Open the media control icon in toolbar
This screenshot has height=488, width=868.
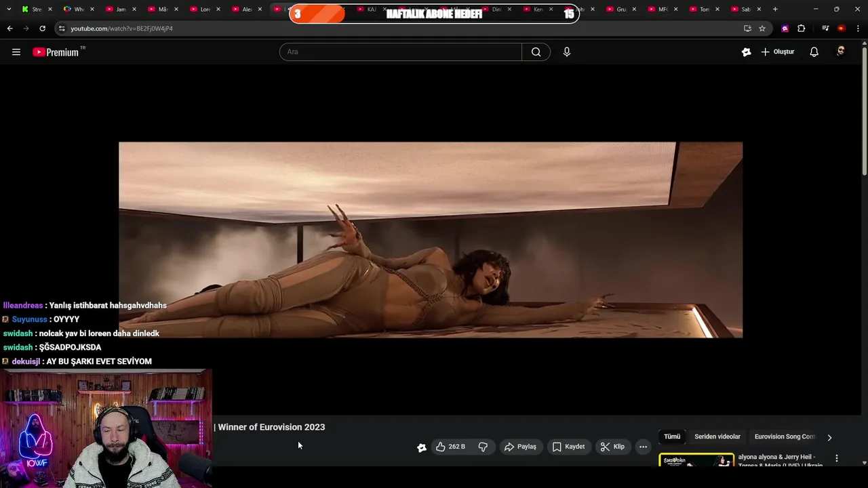pyautogui.click(x=825, y=28)
